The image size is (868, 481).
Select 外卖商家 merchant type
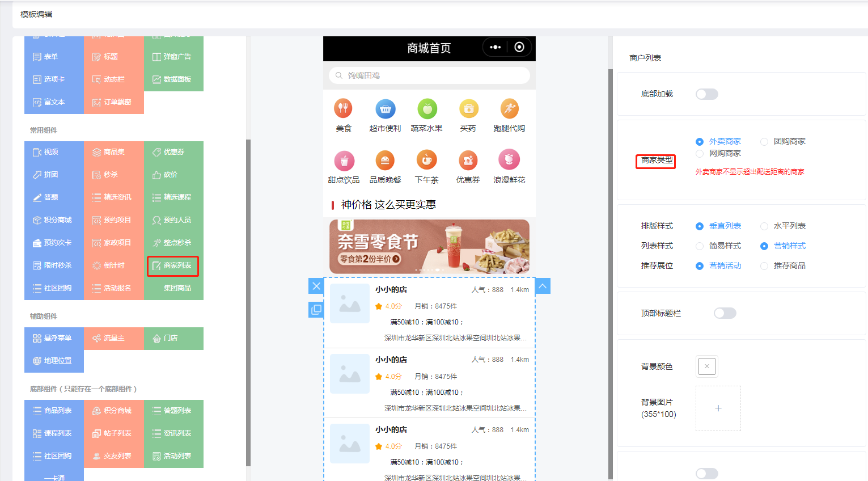pyautogui.click(x=718, y=141)
